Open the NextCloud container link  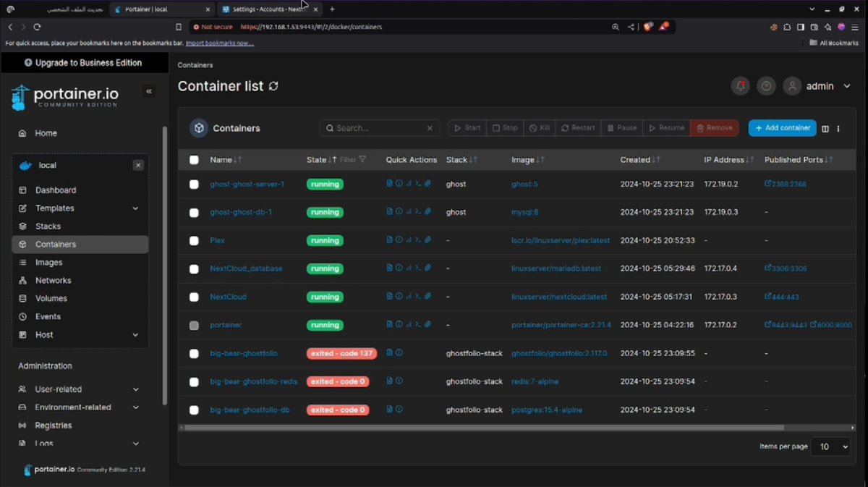click(x=228, y=297)
